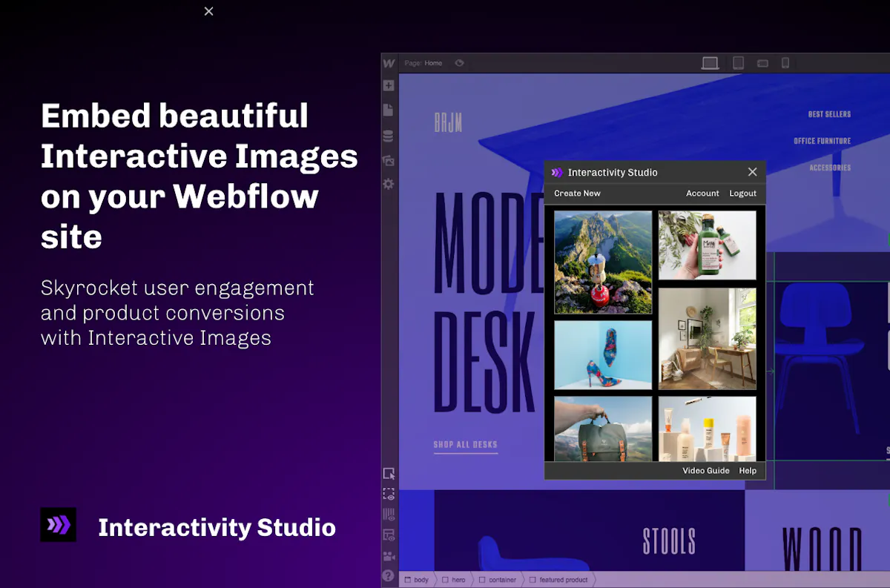Click Create New in Interactivity Studio
The height and width of the screenshot is (588, 890).
point(577,194)
